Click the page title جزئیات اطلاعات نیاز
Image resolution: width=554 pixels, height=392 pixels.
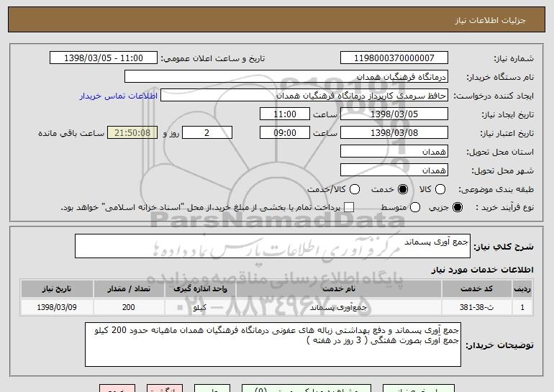[x=490, y=20]
